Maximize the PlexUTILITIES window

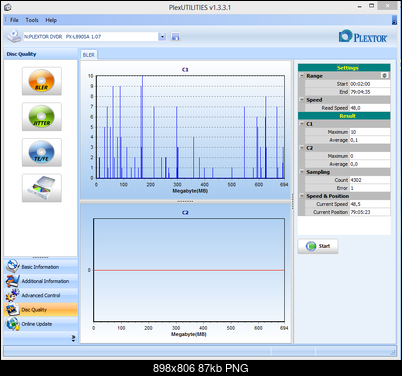coord(372,6)
